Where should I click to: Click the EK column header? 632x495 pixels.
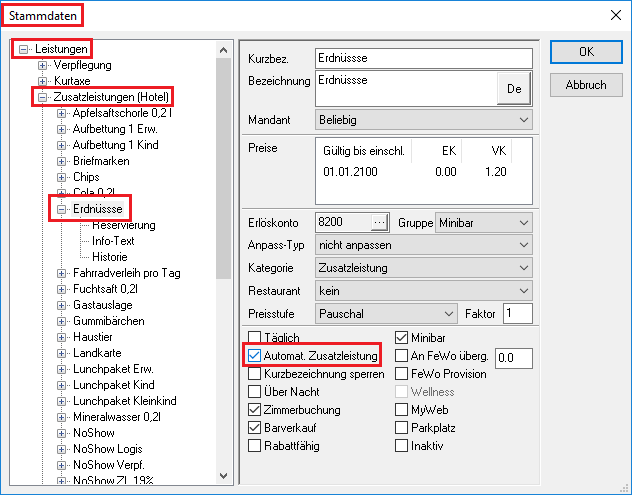[x=437, y=151]
